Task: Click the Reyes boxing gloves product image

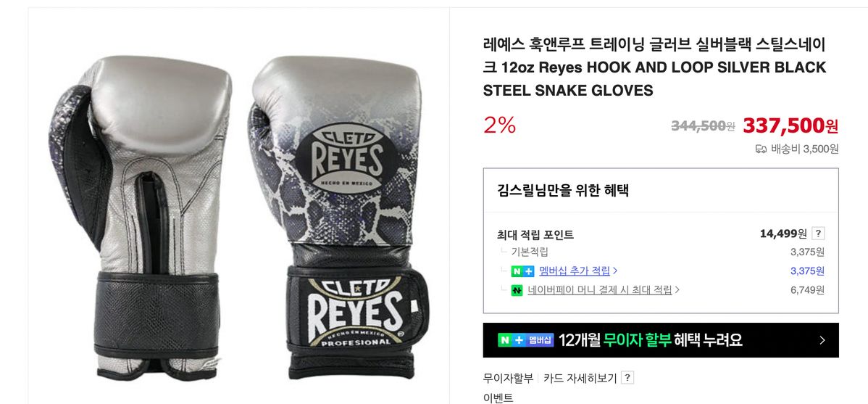Action: [x=238, y=218]
